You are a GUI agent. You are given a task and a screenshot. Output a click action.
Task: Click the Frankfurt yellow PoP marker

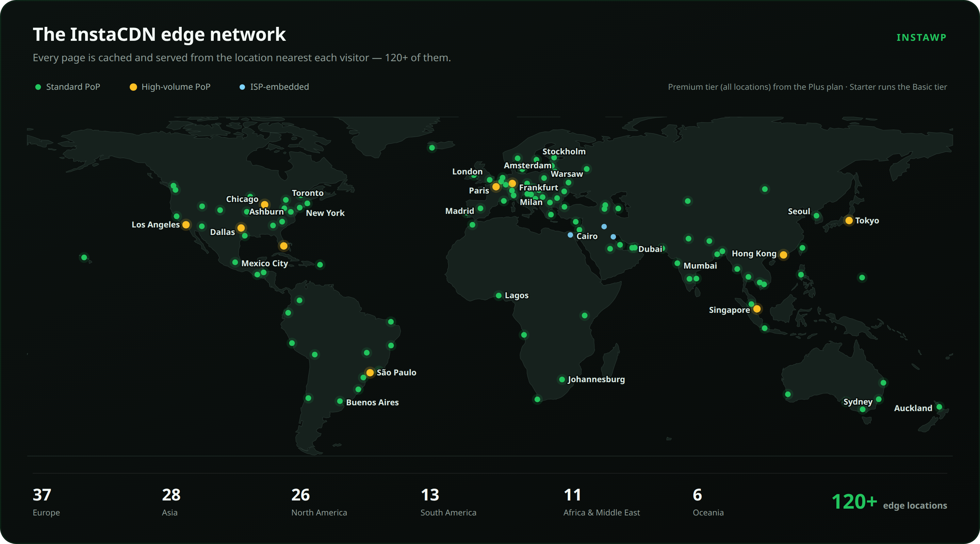512,184
